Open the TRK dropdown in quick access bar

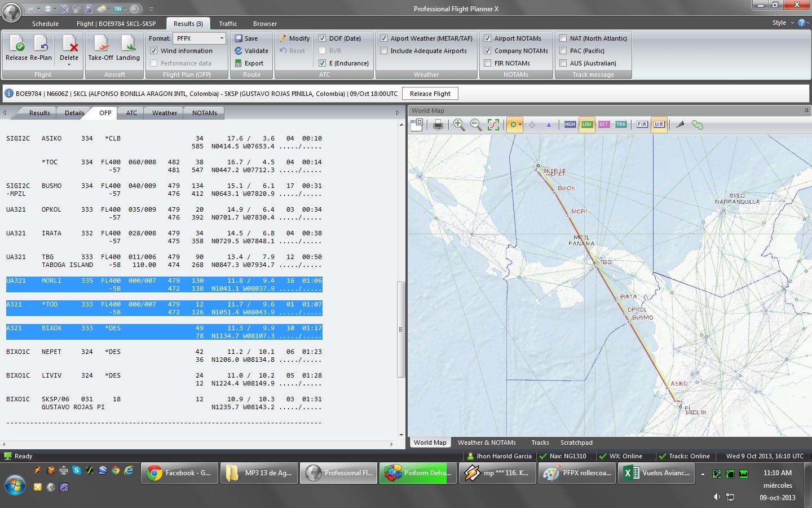(x=125, y=9)
